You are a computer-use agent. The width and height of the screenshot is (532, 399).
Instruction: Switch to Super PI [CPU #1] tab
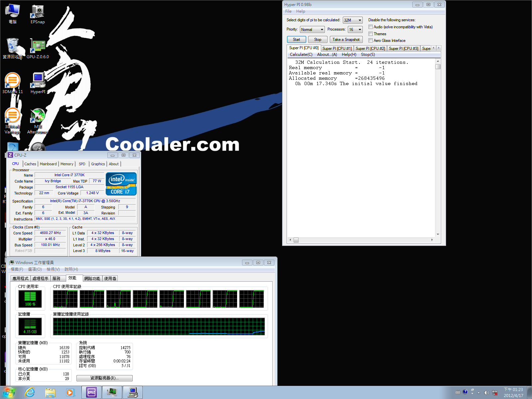337,49
